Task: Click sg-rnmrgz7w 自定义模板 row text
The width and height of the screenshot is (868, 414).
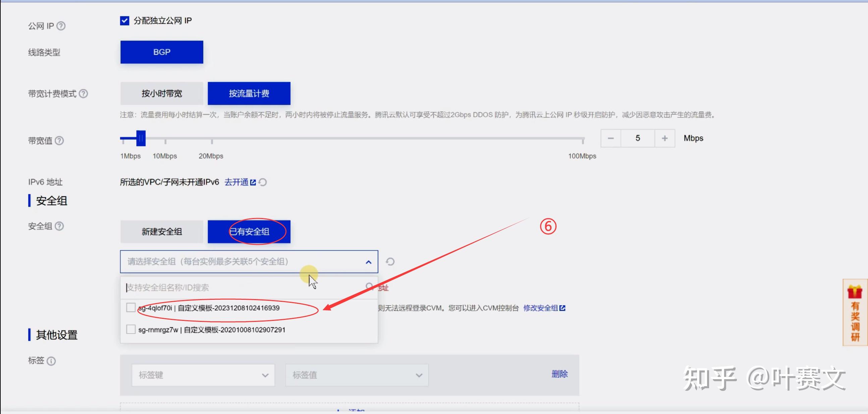Action: [212, 330]
